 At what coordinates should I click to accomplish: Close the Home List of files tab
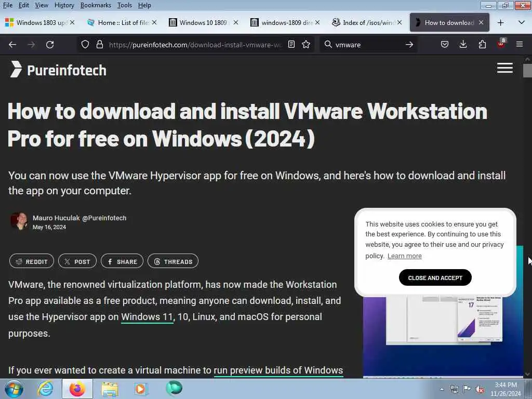(x=154, y=22)
